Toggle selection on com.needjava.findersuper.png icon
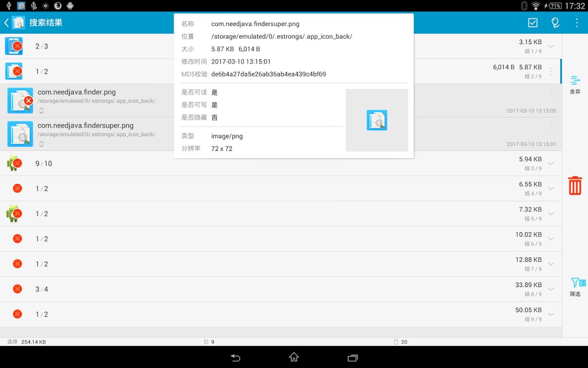The height and width of the screenshot is (368, 588). click(20, 134)
